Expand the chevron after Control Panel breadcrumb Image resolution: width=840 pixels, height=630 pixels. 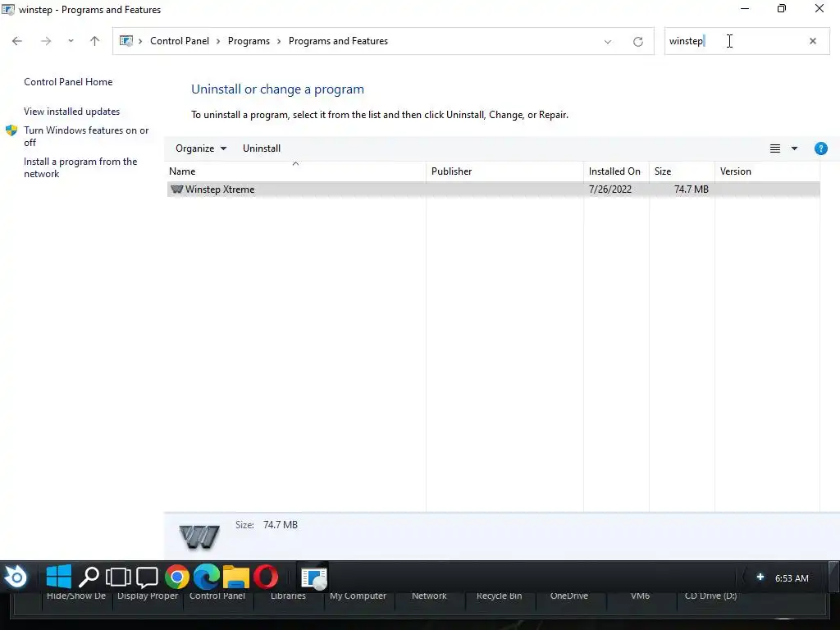(218, 41)
